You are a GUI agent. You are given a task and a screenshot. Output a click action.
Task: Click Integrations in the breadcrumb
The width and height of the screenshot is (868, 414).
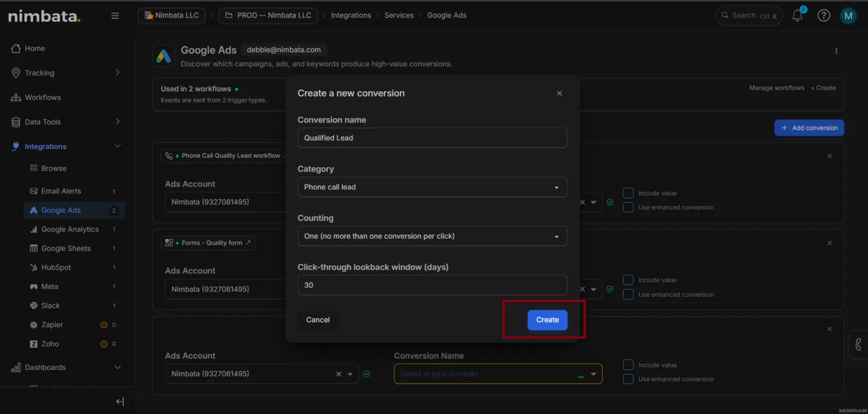pyautogui.click(x=351, y=15)
